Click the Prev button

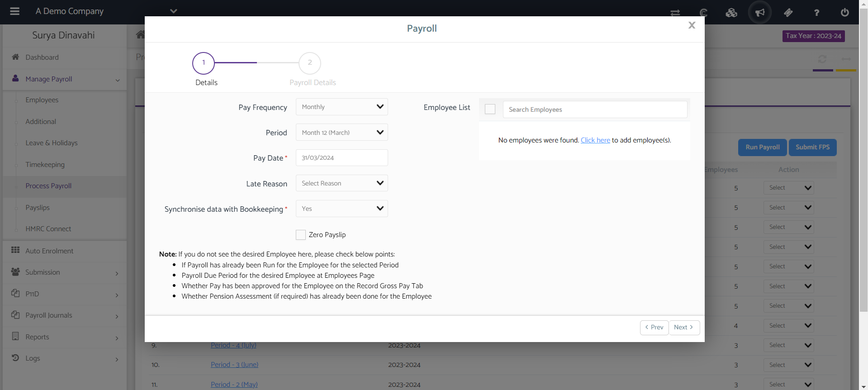point(655,328)
